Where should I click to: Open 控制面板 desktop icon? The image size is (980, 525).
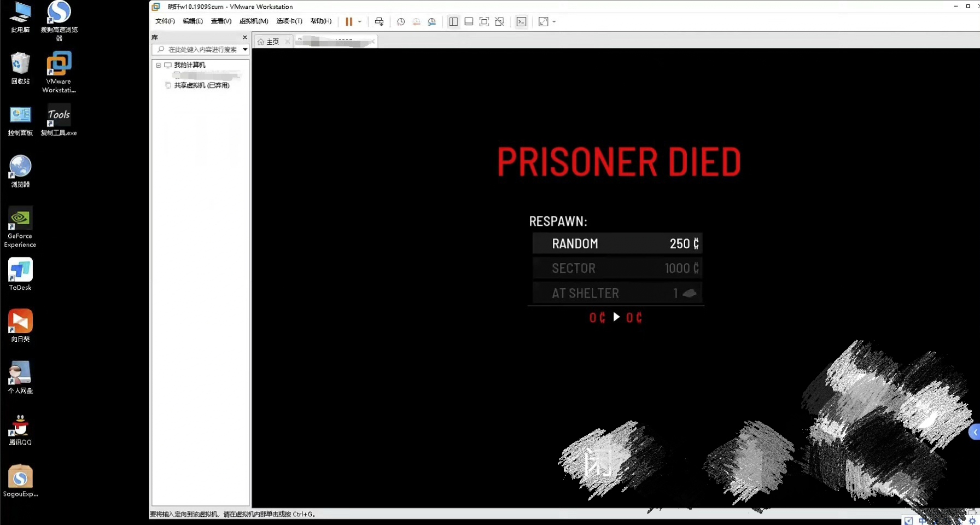(20, 120)
